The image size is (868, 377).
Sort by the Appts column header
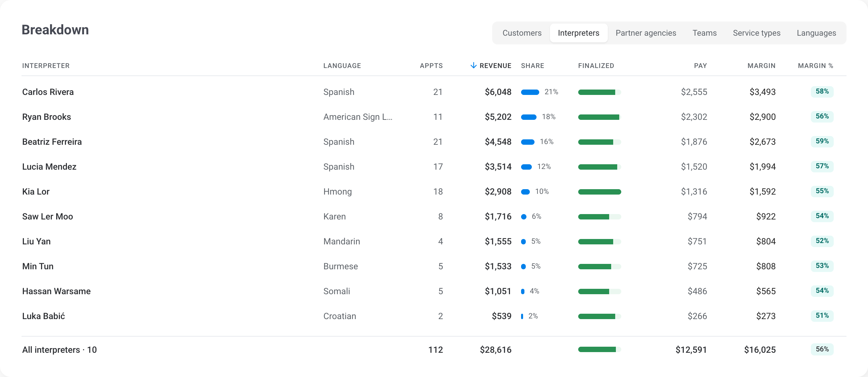(x=431, y=66)
